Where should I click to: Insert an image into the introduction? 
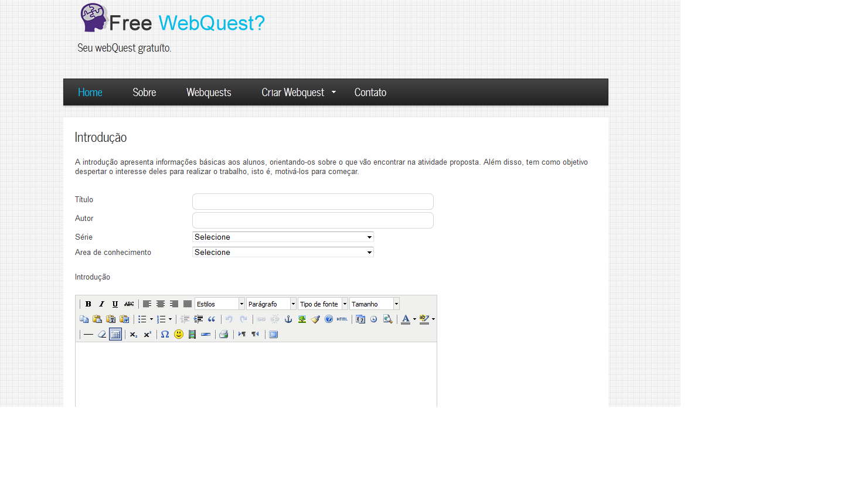(x=302, y=319)
